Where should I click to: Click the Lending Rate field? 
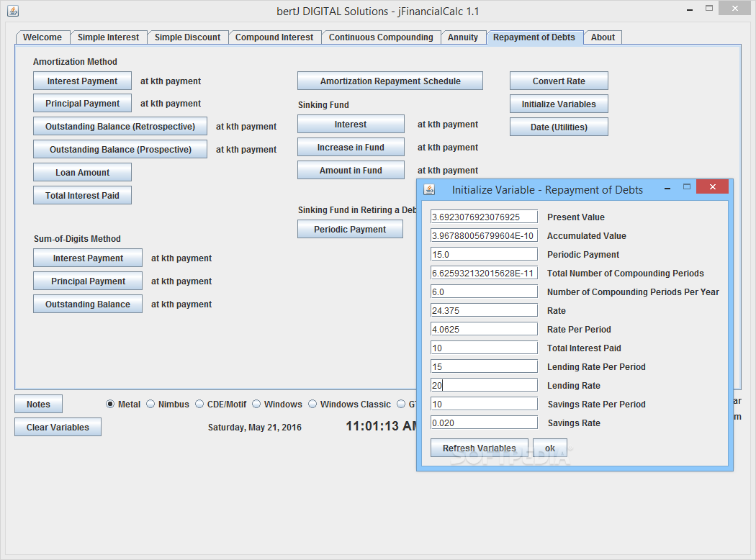pyautogui.click(x=484, y=386)
